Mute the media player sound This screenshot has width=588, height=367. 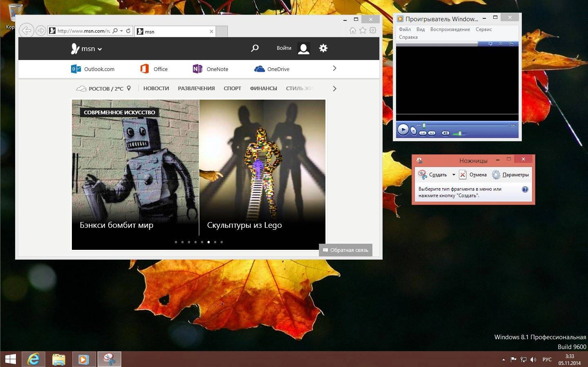tap(445, 133)
